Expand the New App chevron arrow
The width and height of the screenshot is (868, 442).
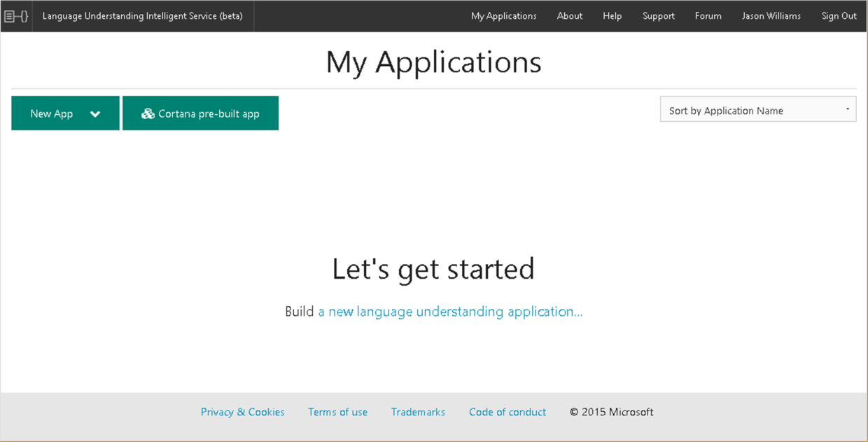pos(95,114)
